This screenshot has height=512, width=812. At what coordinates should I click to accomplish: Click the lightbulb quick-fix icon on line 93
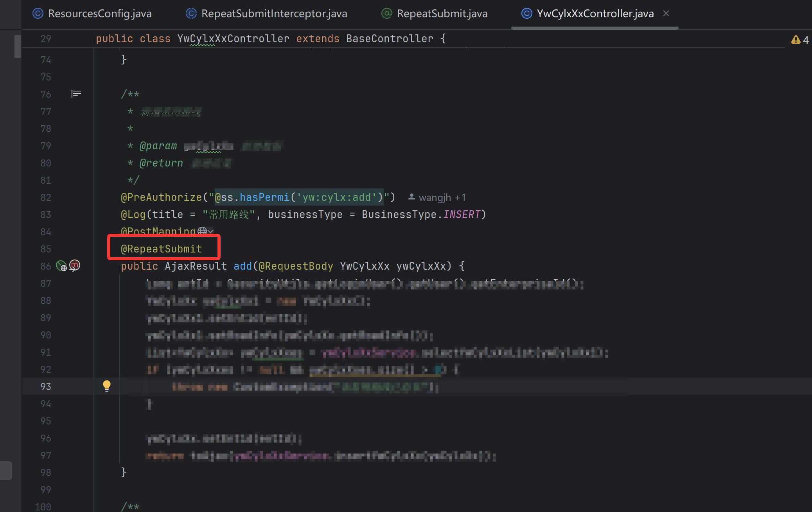(106, 386)
